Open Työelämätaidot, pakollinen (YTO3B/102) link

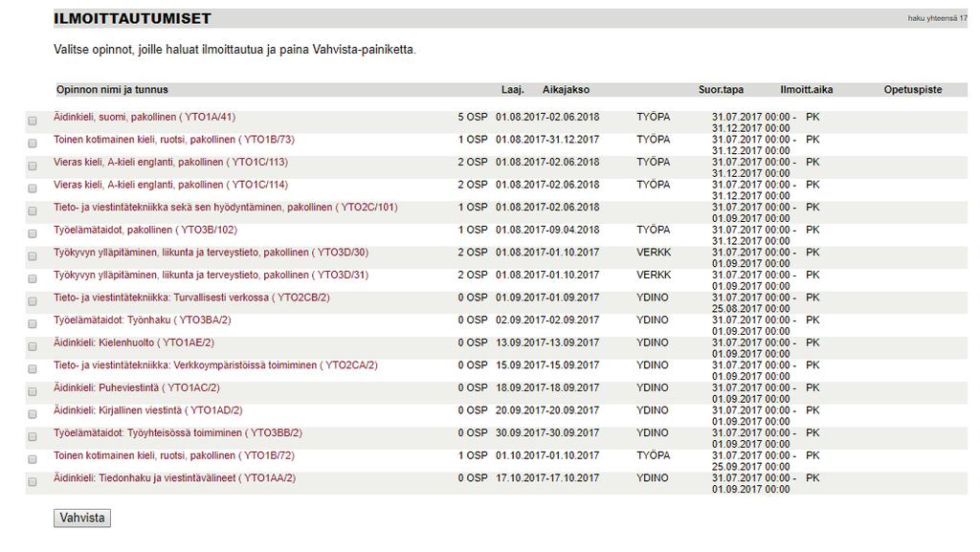(145, 230)
